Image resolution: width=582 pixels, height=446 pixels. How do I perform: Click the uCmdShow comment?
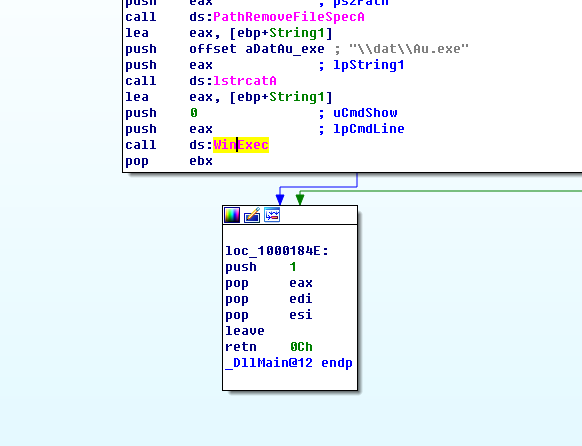pyautogui.click(x=365, y=113)
